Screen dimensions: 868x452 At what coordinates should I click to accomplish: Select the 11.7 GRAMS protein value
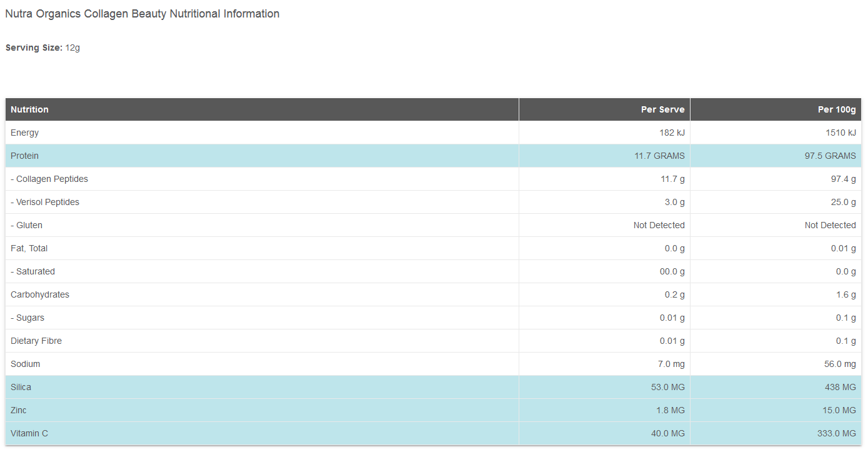(659, 156)
